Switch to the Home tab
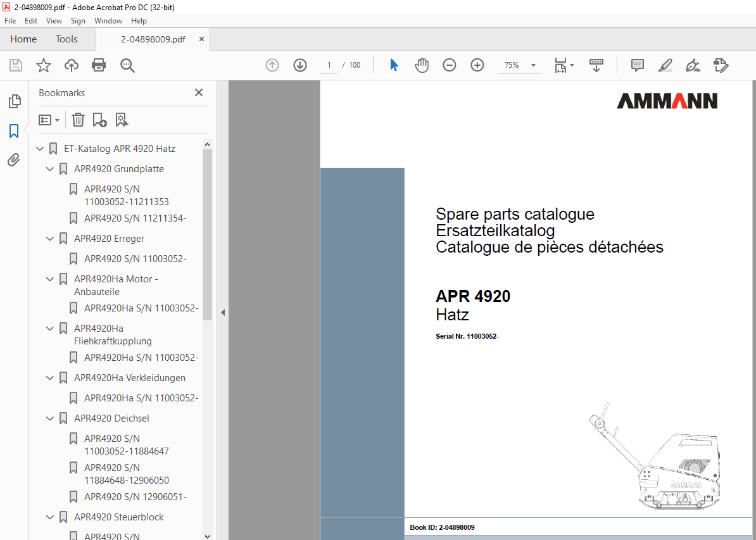This screenshot has height=540, width=756. coord(23,39)
